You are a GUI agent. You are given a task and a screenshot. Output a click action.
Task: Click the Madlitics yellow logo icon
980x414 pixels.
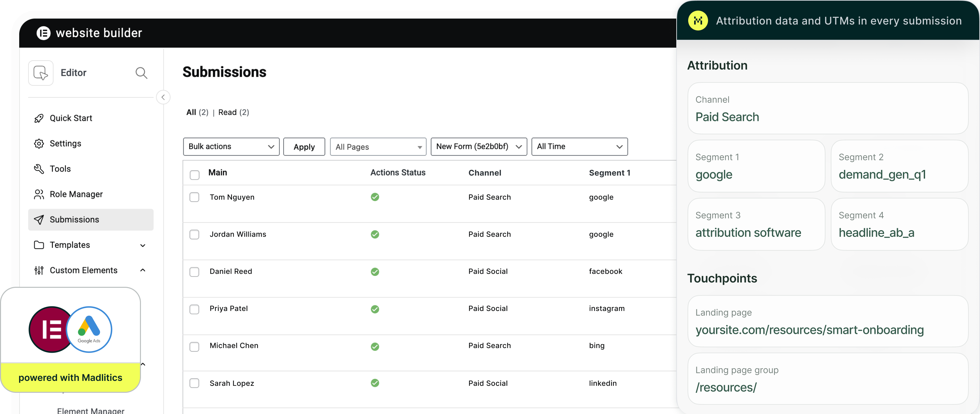(698, 21)
